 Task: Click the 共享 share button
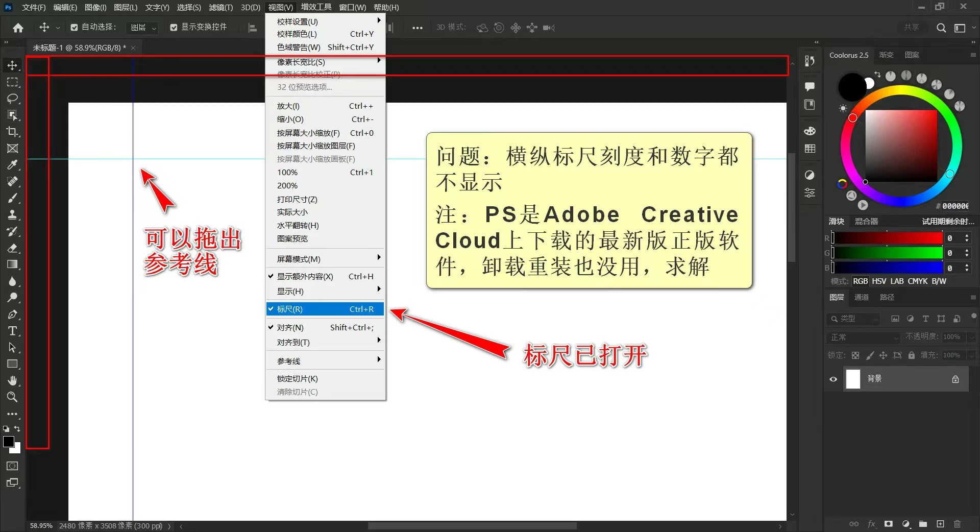(x=912, y=27)
